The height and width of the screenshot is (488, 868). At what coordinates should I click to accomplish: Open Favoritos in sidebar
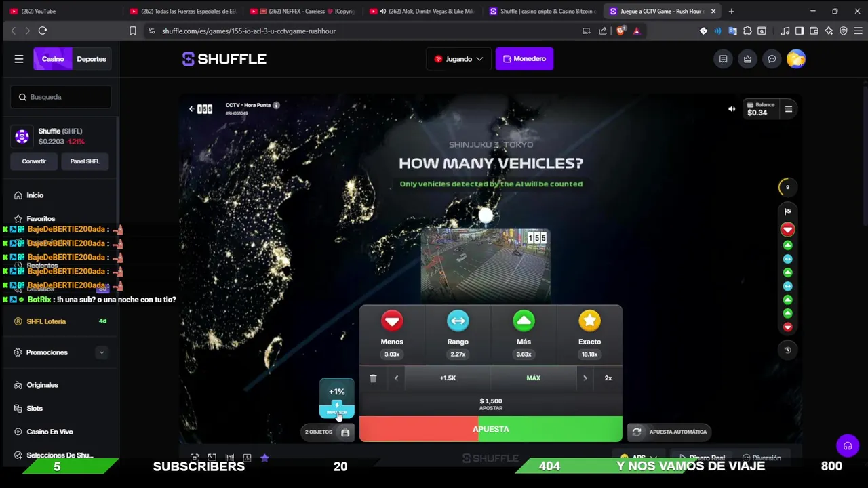41,219
